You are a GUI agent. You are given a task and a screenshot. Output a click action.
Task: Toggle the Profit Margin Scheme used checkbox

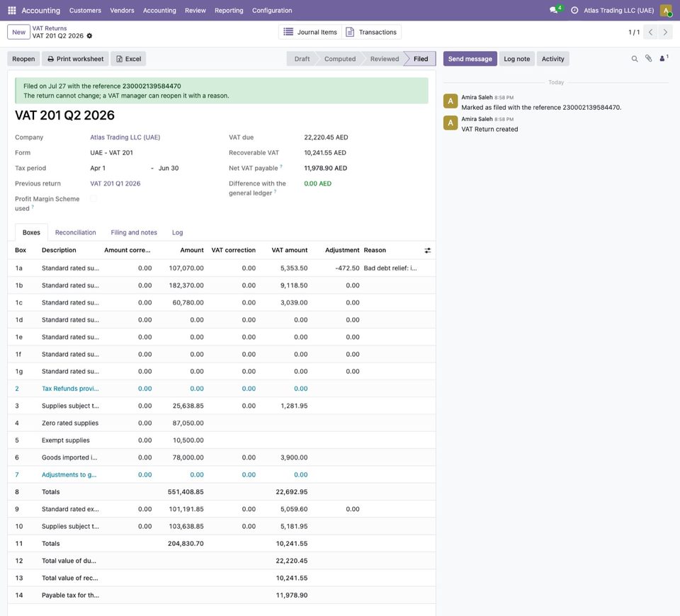[x=93, y=198]
